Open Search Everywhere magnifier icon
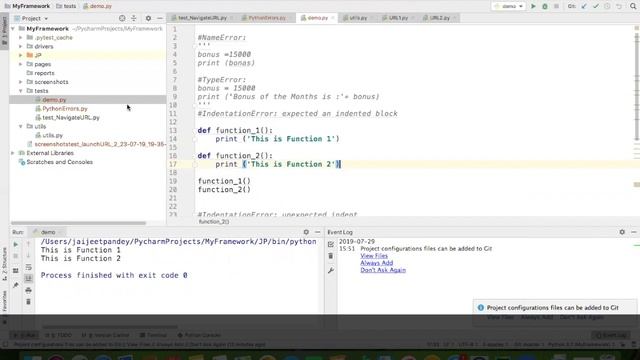640x360 pixels. point(633,6)
